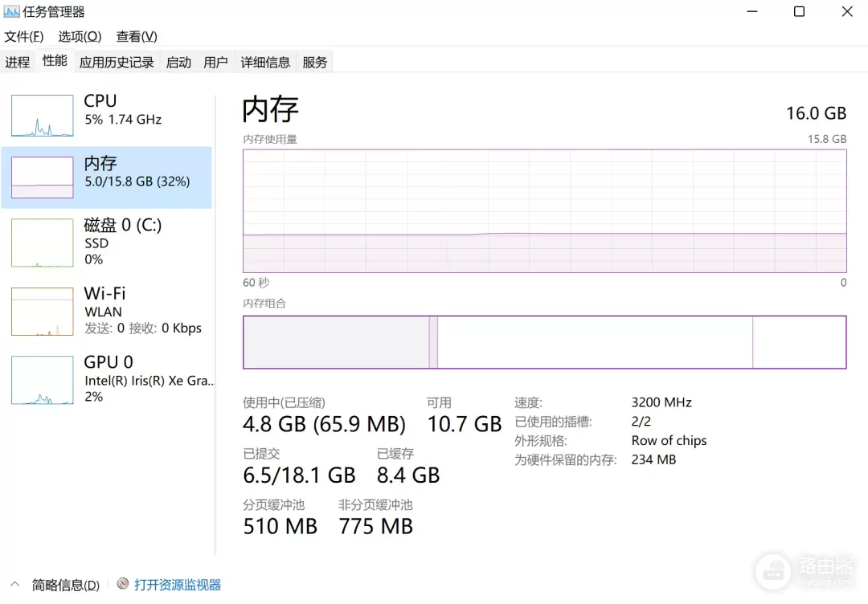This screenshot has width=868, height=604.
Task: Switch to the 服务 tab
Action: click(315, 62)
